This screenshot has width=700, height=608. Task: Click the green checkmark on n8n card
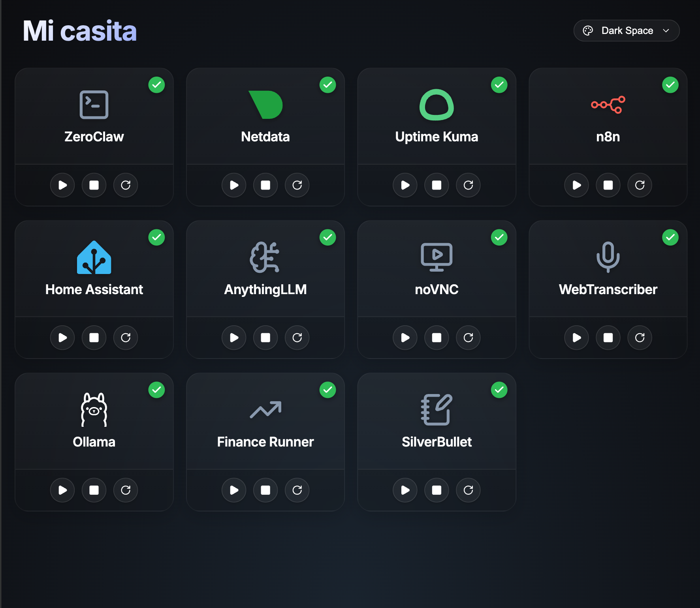point(670,84)
